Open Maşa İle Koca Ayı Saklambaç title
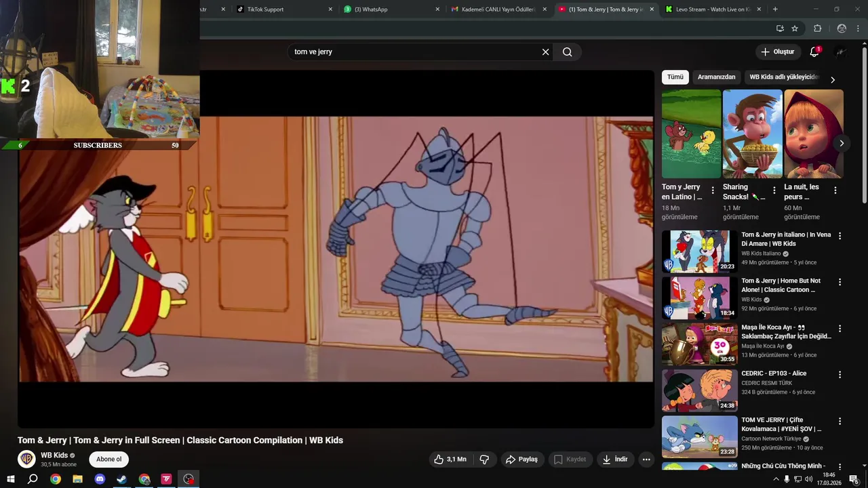 (786, 332)
